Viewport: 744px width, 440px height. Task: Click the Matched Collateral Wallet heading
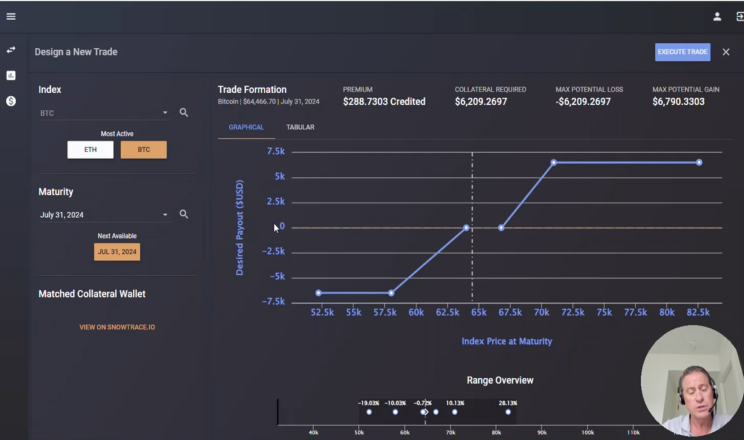coord(92,294)
